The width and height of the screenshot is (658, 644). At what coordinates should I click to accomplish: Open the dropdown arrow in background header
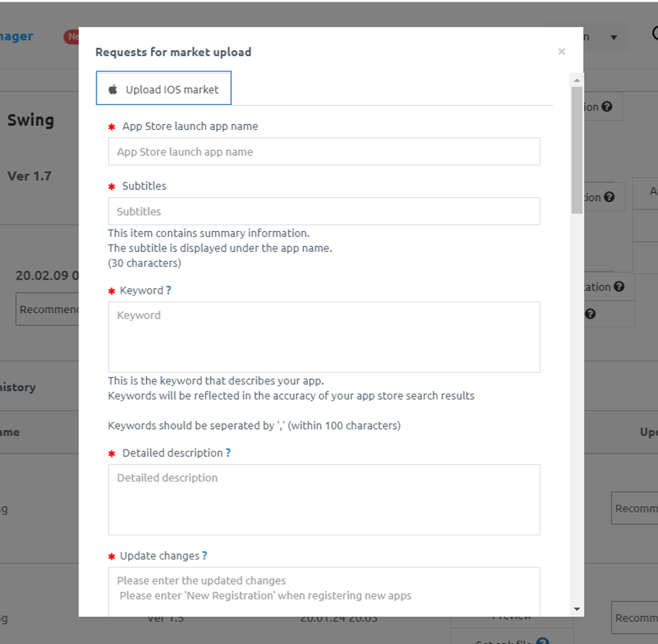pos(614,37)
